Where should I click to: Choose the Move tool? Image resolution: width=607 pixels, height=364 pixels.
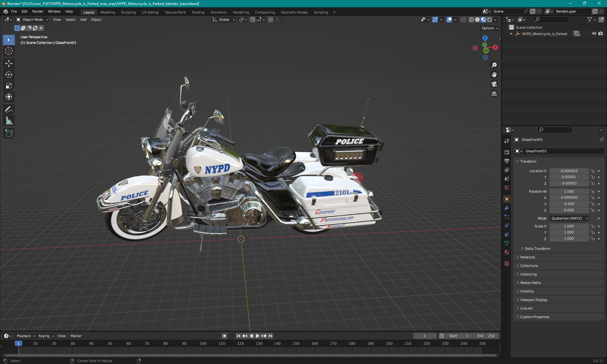click(9, 64)
